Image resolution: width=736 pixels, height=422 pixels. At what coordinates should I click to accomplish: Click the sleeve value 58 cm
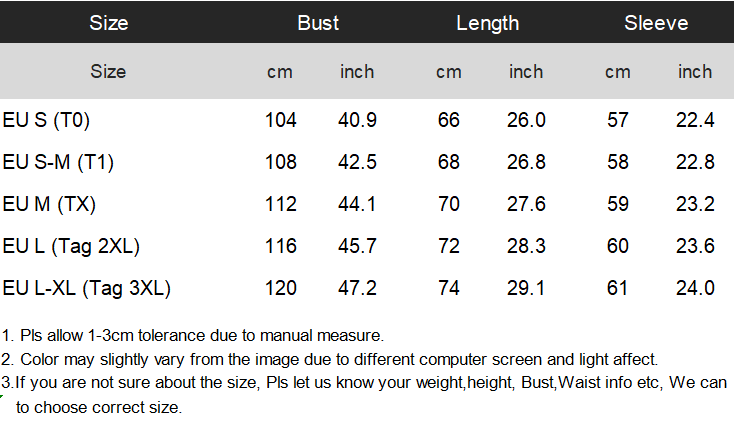618,162
